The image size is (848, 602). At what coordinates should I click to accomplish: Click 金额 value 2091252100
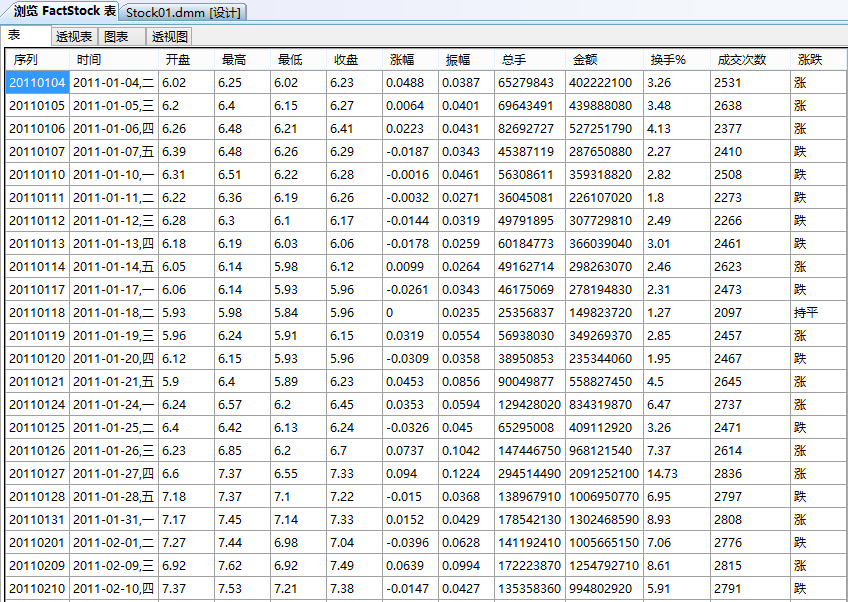(x=605, y=474)
